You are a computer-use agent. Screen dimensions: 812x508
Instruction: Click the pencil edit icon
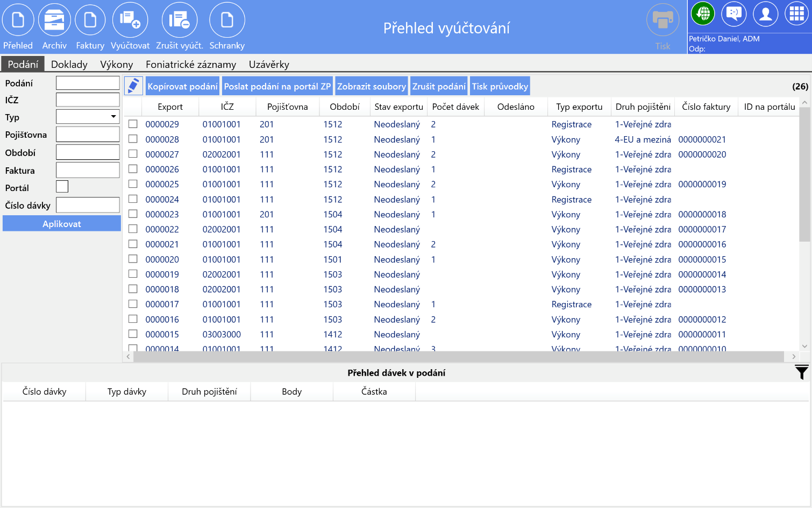coord(133,86)
